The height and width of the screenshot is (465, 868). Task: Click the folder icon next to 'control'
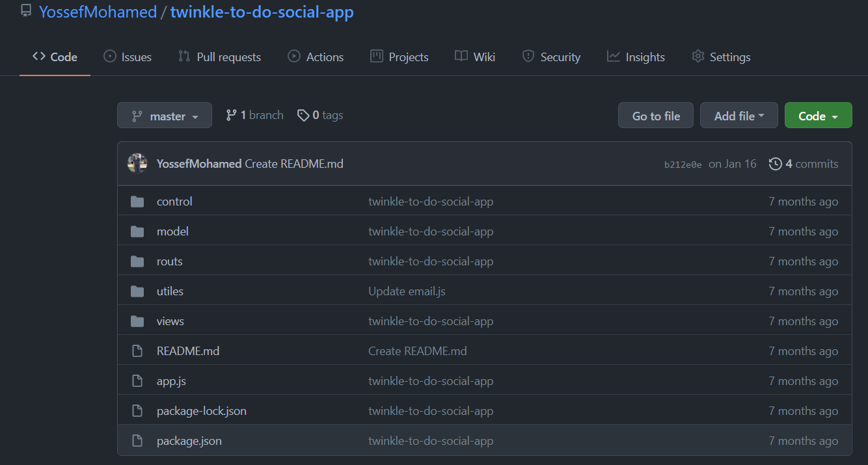pyautogui.click(x=137, y=201)
